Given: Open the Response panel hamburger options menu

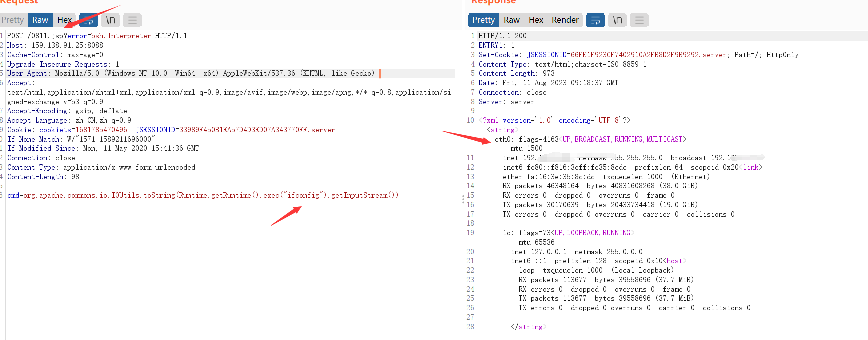Looking at the screenshot, I should [639, 20].
